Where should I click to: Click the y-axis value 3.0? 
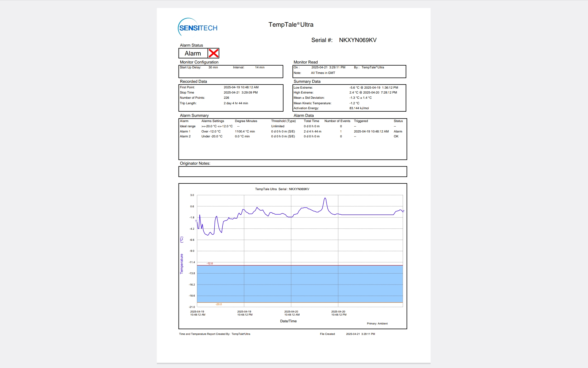coord(192,195)
